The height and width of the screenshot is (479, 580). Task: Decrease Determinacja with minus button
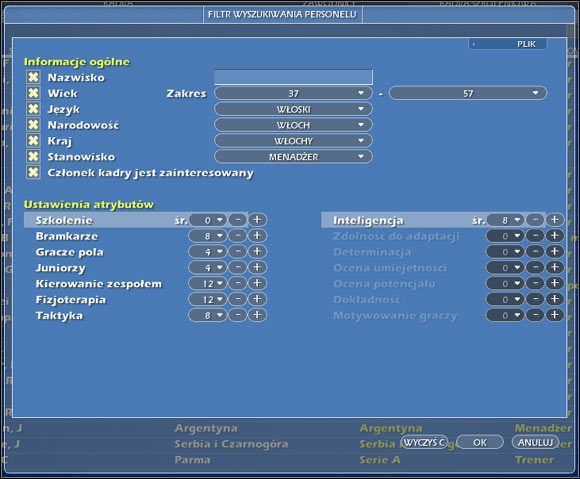(x=535, y=252)
